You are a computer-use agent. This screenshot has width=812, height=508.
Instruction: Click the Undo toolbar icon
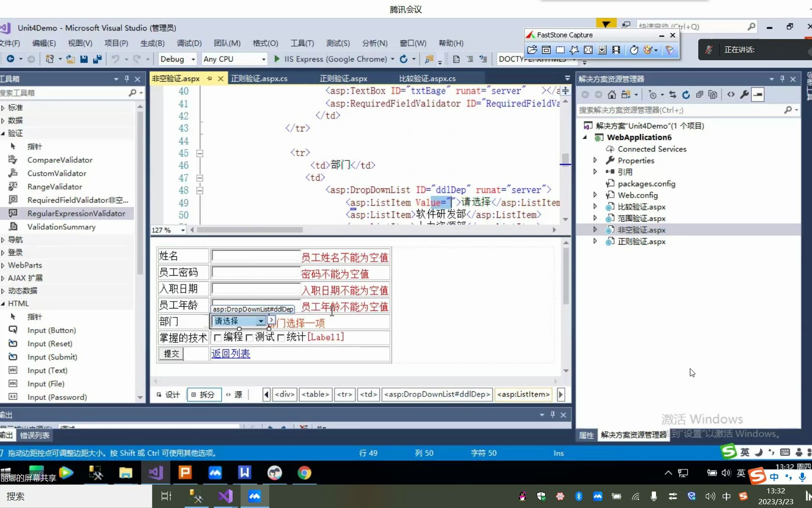click(x=115, y=59)
